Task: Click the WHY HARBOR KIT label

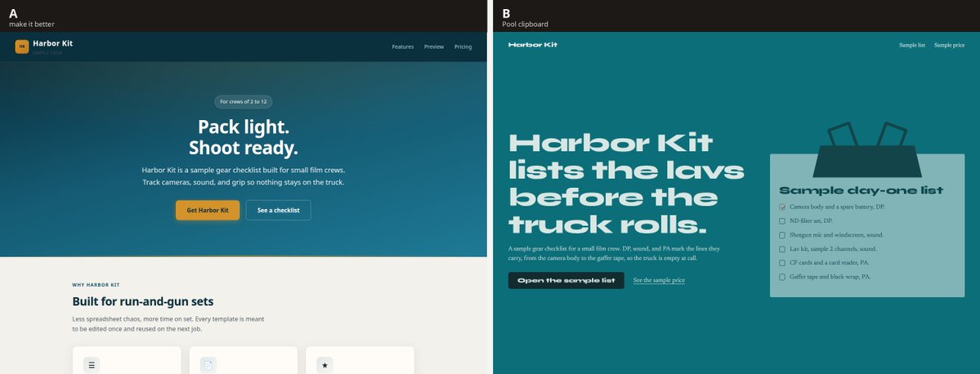Action: pyautogui.click(x=94, y=285)
